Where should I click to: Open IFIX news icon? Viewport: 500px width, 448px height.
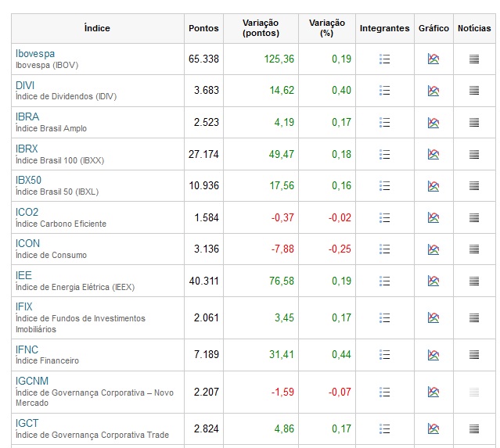474,318
